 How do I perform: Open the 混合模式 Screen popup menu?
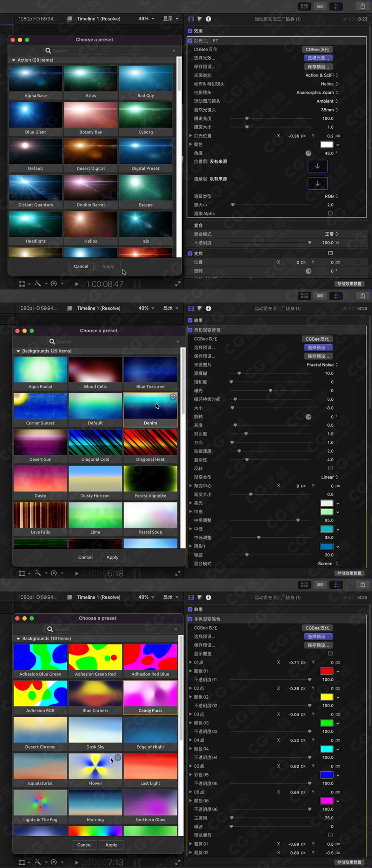click(x=328, y=564)
